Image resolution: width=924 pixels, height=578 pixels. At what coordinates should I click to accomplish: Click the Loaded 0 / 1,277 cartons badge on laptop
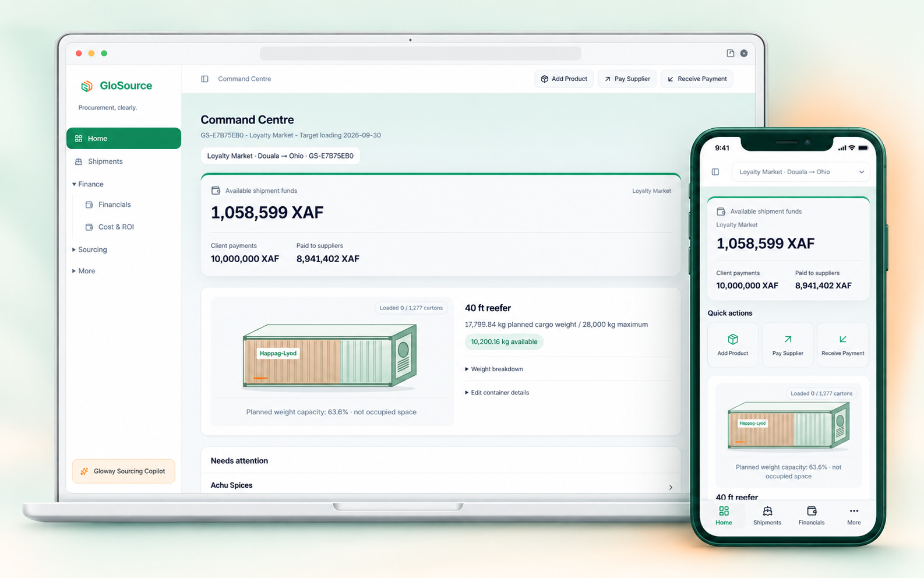(411, 308)
